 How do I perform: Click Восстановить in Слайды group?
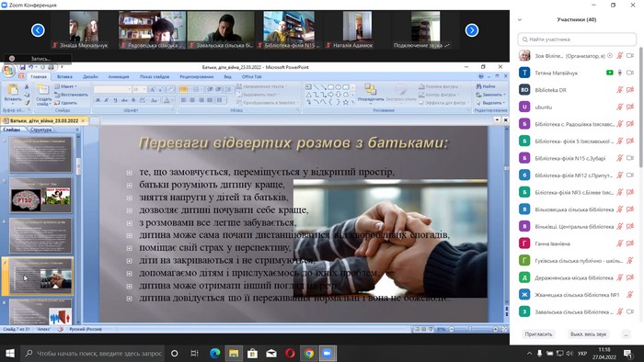[x=71, y=95]
